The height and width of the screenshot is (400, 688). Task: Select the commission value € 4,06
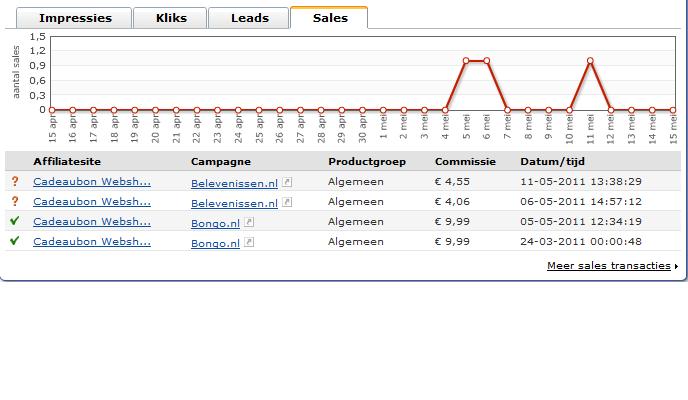coord(452,202)
